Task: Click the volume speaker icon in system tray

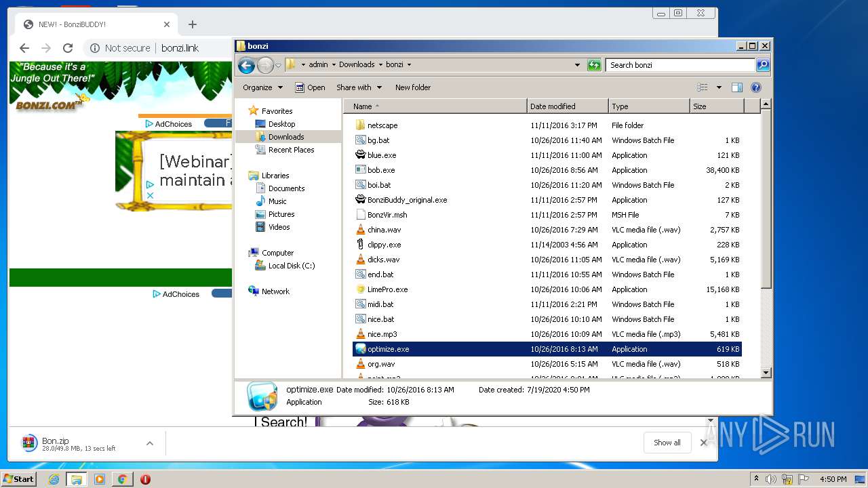Action: [x=772, y=479]
